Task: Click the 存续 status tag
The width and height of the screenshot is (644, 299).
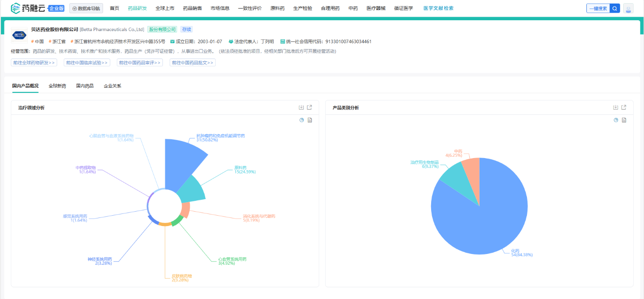Action: [x=186, y=29]
